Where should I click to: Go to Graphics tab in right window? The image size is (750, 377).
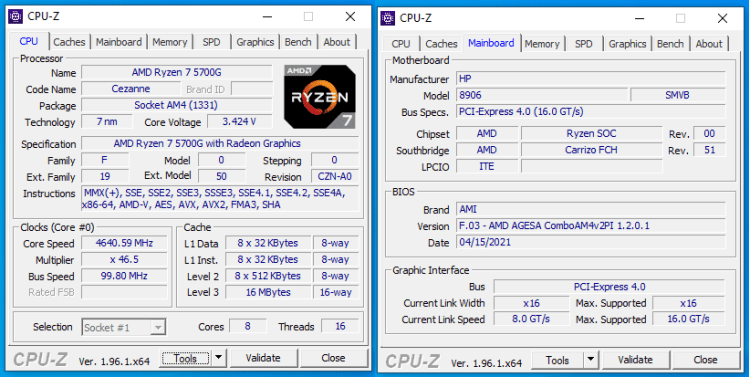click(627, 44)
